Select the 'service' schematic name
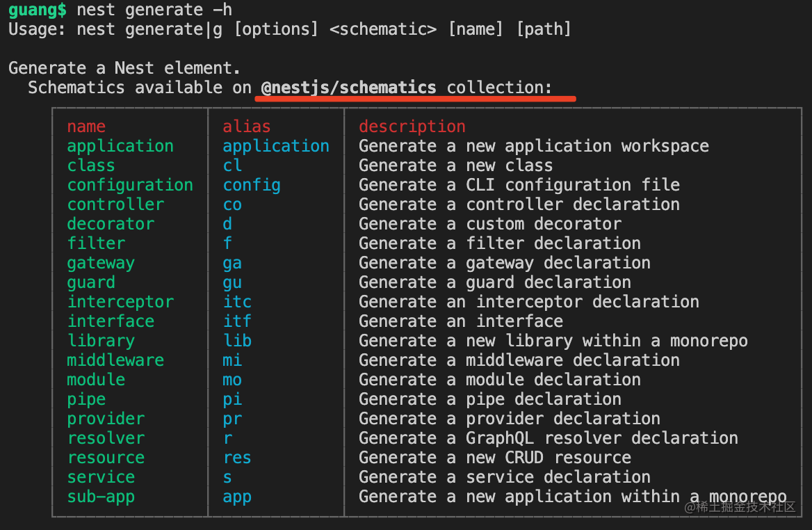 point(101,477)
